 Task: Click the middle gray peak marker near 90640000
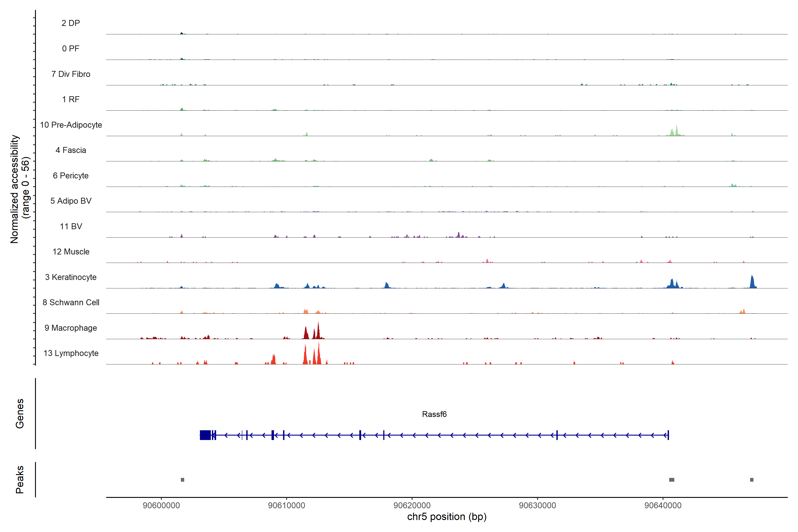pyautogui.click(x=671, y=480)
